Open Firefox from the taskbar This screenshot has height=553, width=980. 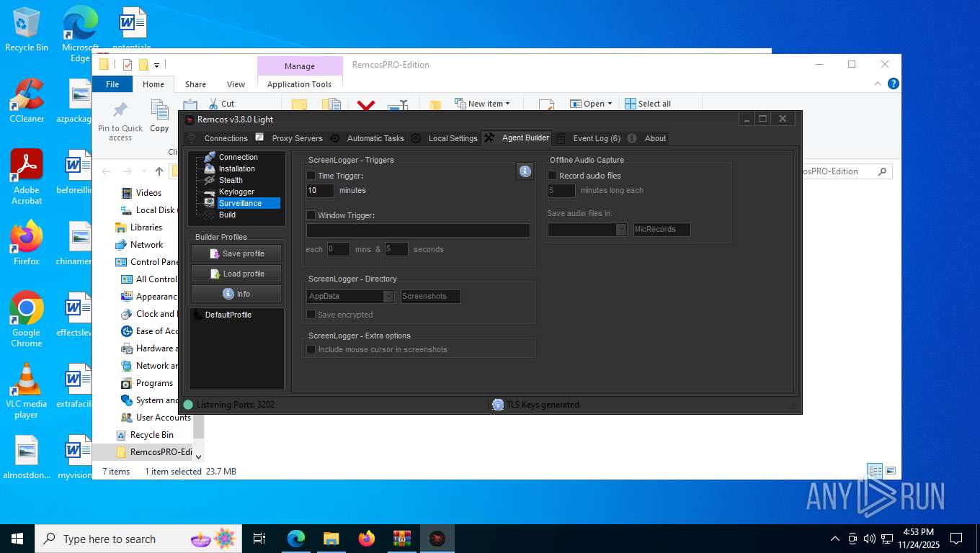[x=367, y=539]
